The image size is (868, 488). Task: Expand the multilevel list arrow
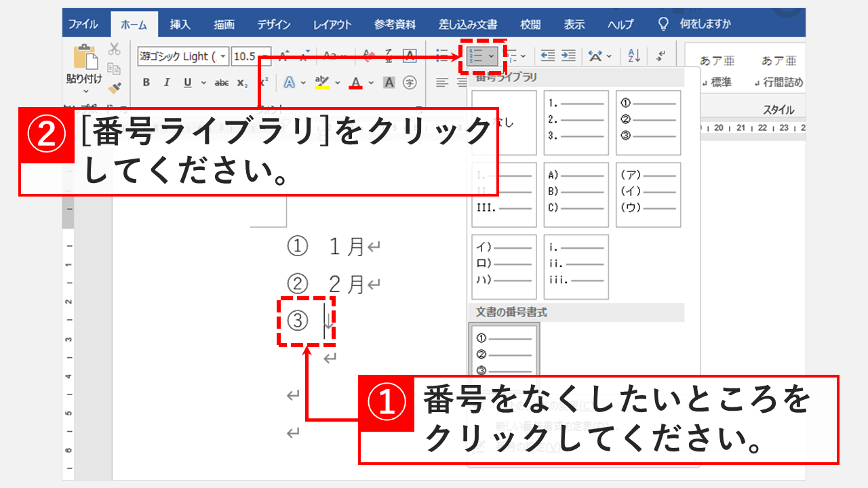tap(524, 56)
